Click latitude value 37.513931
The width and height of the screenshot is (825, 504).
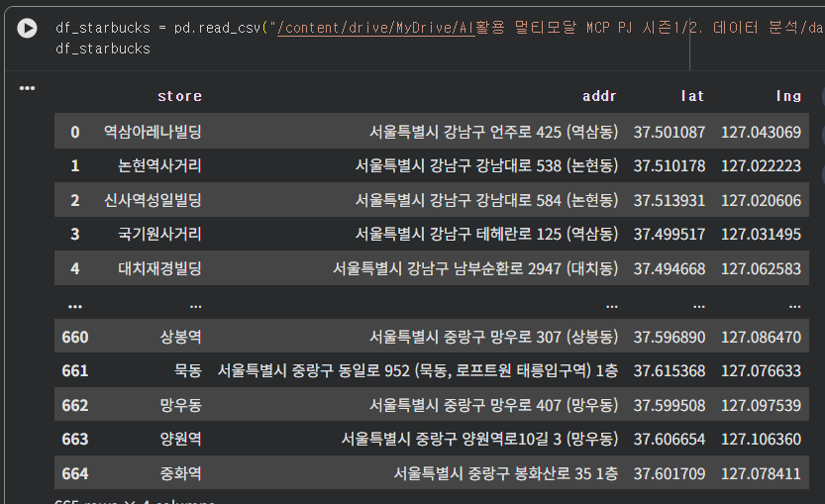tap(670, 200)
